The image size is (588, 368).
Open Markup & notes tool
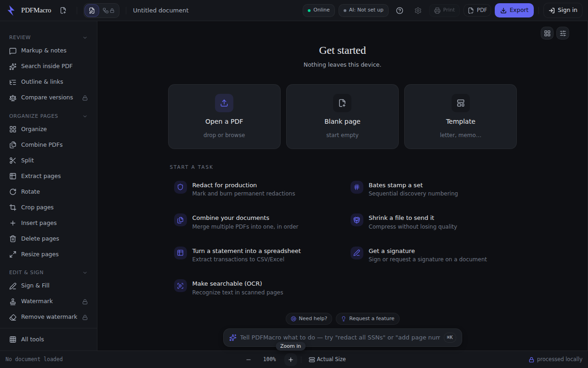coord(49,51)
